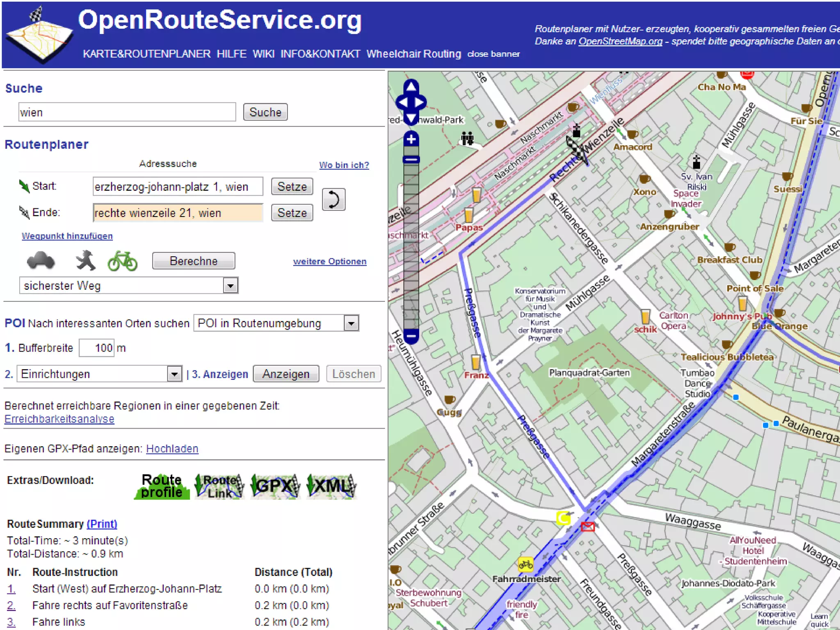Click Setze button for Start address
The image size is (840, 630).
click(292, 187)
